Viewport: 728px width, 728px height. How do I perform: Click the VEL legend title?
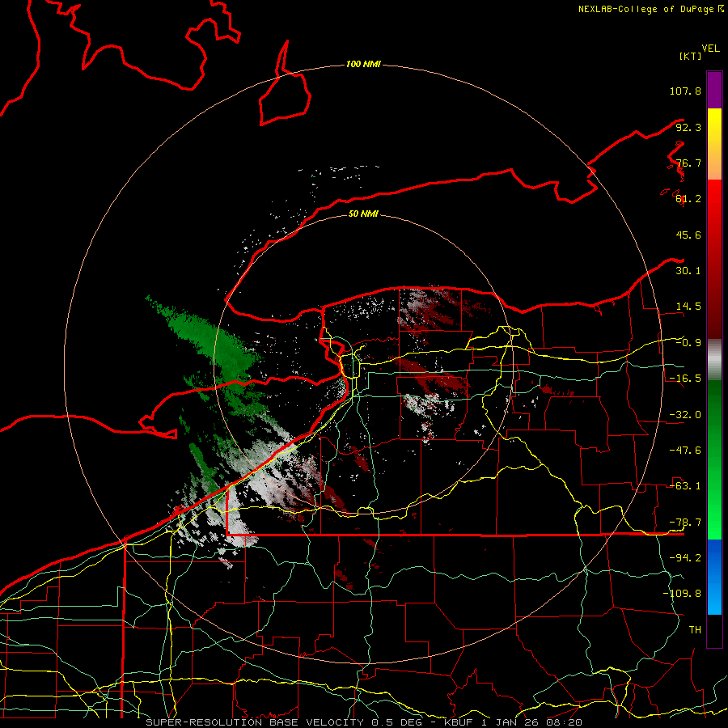(710, 49)
